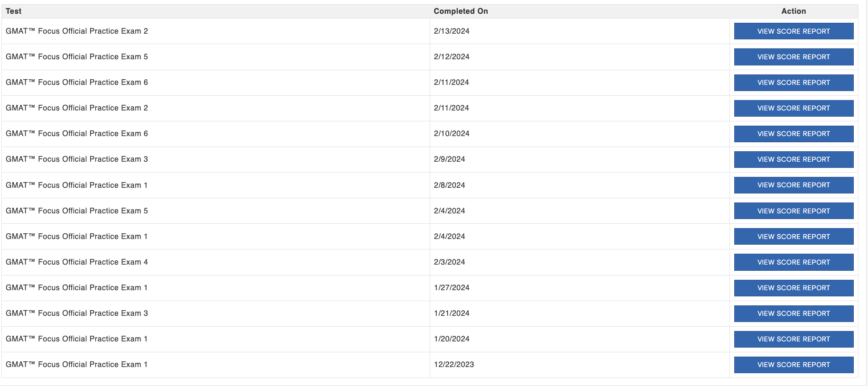Image resolution: width=868 pixels, height=386 pixels.
Task: Click the Action column header
Action: [794, 11]
